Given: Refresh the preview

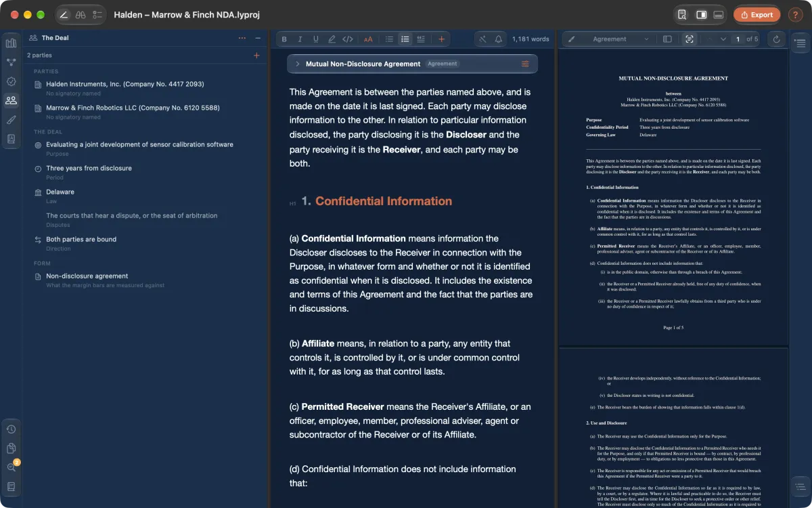Looking at the screenshot, I should pos(776,39).
